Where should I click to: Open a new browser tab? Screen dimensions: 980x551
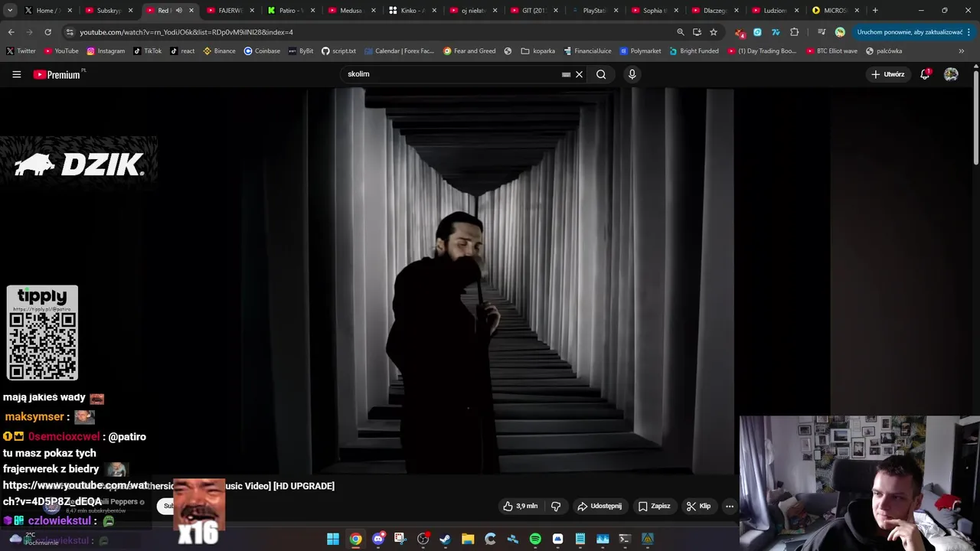click(x=875, y=11)
